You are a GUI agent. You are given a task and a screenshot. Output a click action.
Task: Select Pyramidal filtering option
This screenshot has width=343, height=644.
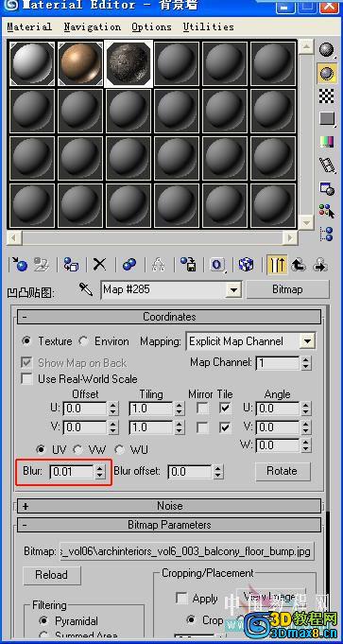point(43,620)
